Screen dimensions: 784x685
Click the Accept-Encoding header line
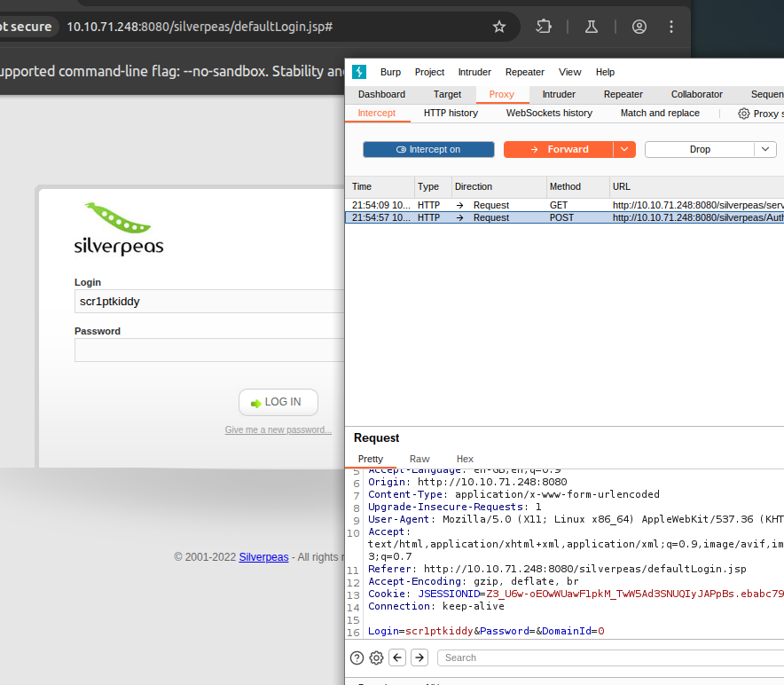click(x=473, y=581)
